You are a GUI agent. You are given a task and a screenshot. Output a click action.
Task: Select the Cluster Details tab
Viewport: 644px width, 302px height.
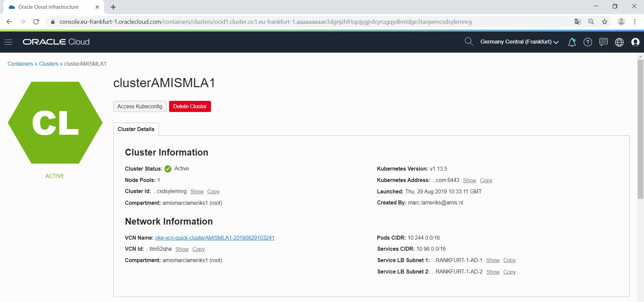tap(136, 129)
